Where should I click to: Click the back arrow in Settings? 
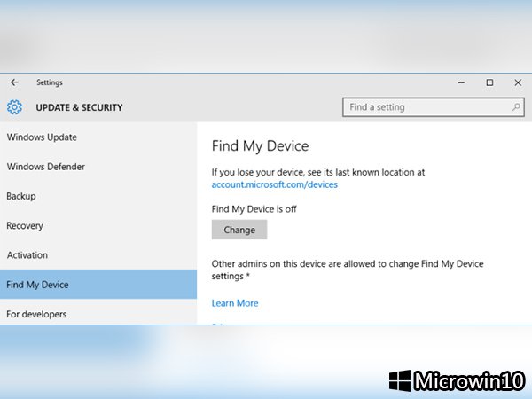14,82
